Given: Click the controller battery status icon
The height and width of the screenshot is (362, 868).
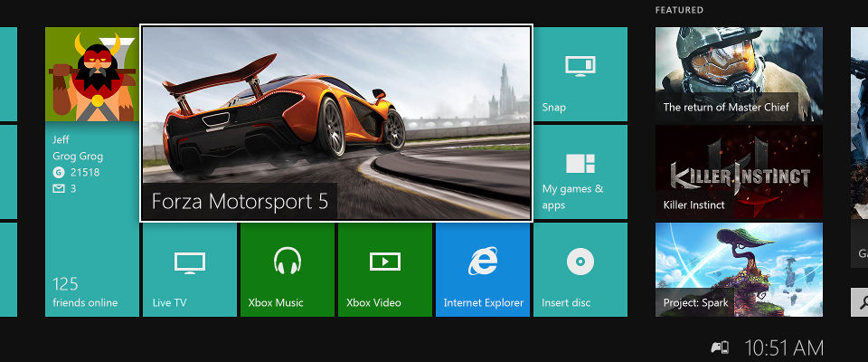Looking at the screenshot, I should [720, 348].
